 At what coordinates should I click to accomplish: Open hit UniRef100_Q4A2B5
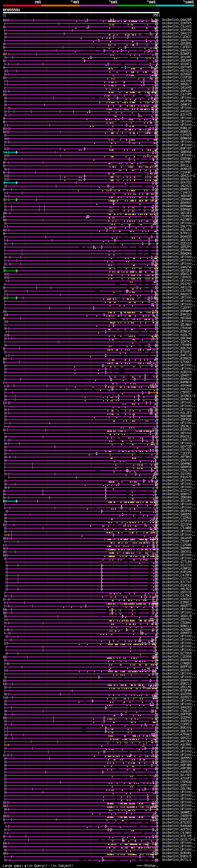[177, 20]
